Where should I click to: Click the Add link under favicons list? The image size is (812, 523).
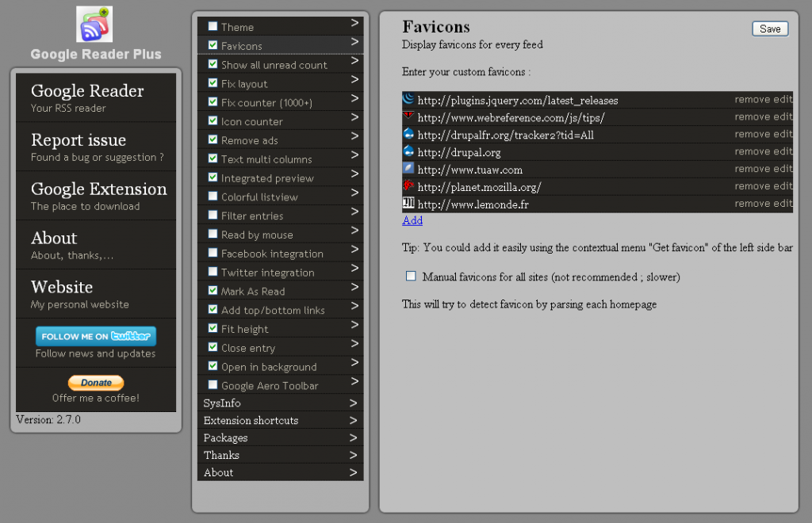[x=412, y=220]
